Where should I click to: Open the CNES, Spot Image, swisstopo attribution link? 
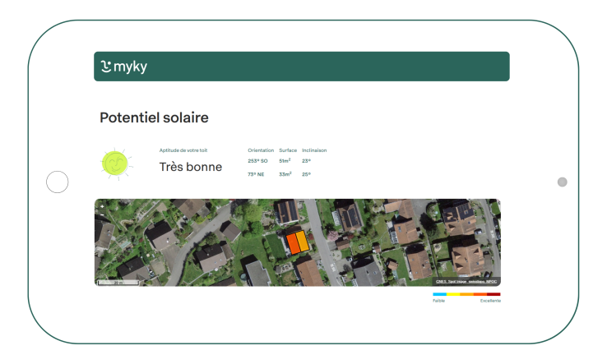tap(466, 281)
